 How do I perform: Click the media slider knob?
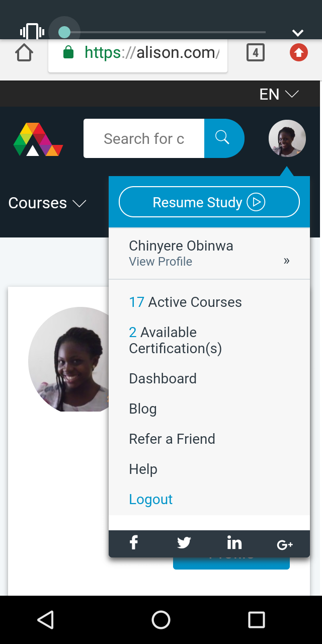tap(64, 32)
